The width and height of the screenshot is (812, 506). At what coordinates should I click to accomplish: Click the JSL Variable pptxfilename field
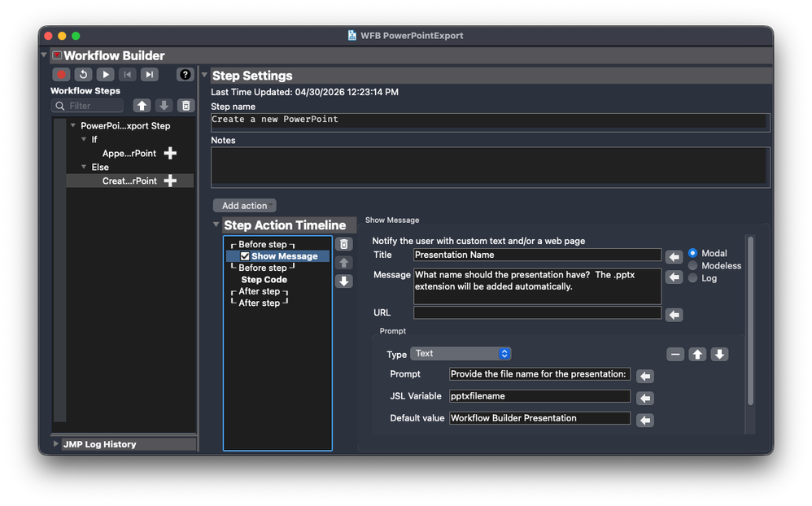(539, 396)
